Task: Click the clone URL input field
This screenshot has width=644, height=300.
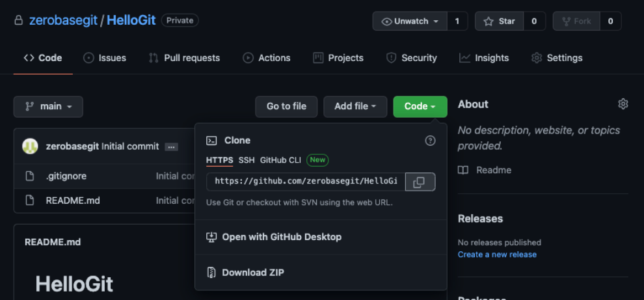Action: point(306,182)
